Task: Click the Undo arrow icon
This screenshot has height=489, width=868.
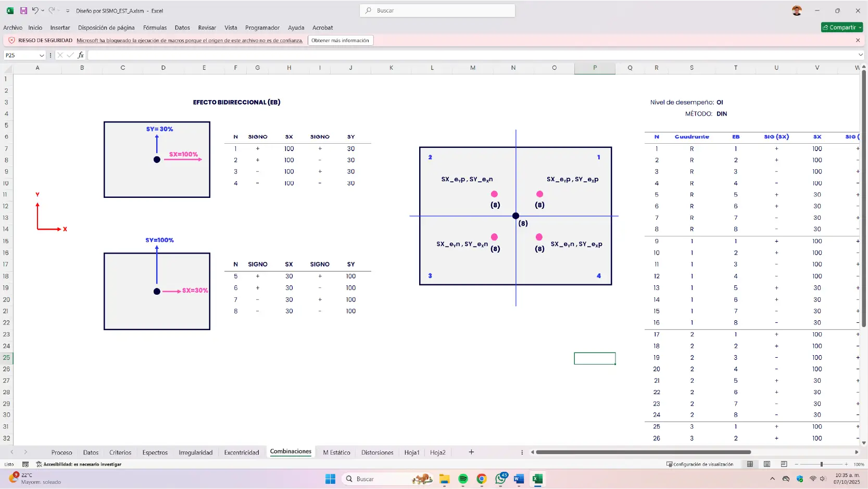Action: click(35, 10)
